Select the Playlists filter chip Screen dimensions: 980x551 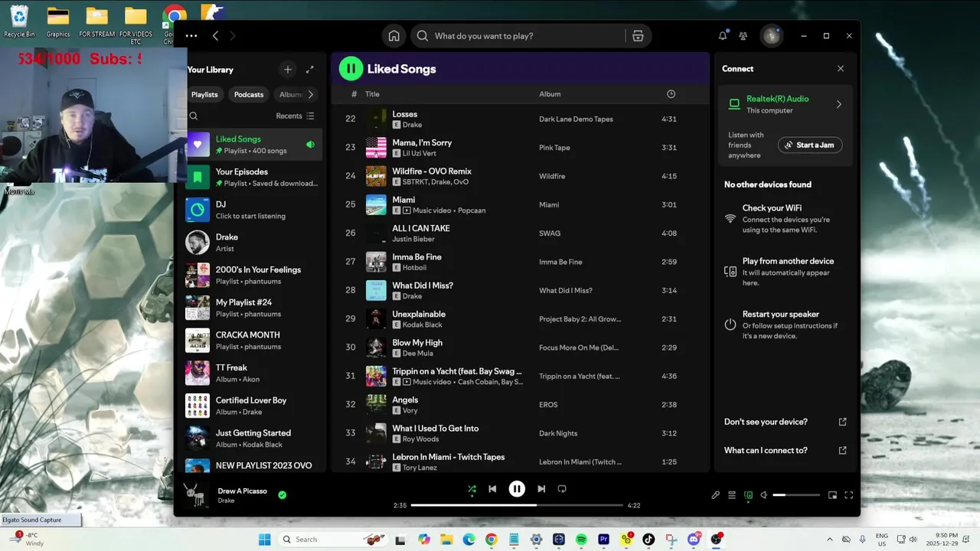point(204,94)
